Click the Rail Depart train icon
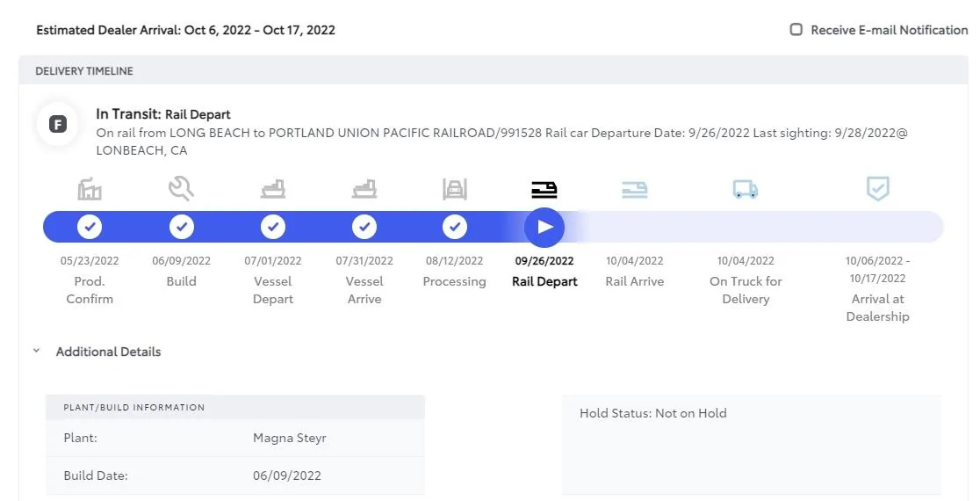The width and height of the screenshot is (980, 501). point(544,190)
